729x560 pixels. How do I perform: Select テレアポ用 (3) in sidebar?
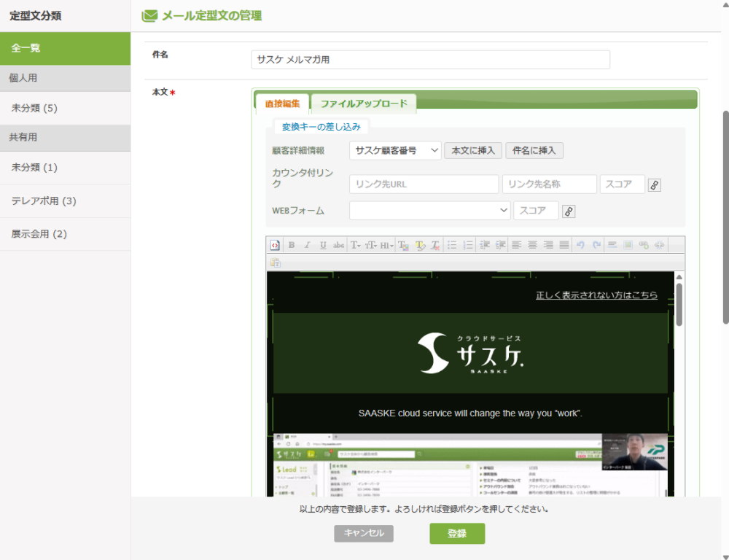click(44, 201)
